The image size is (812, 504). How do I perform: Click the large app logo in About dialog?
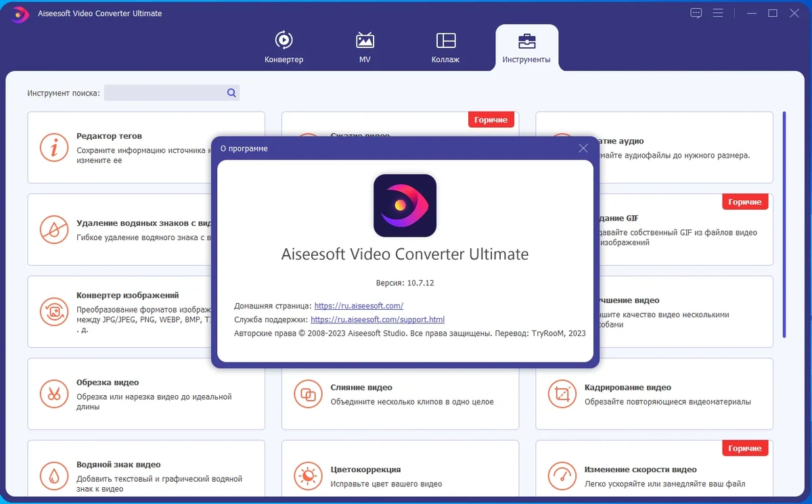(405, 206)
